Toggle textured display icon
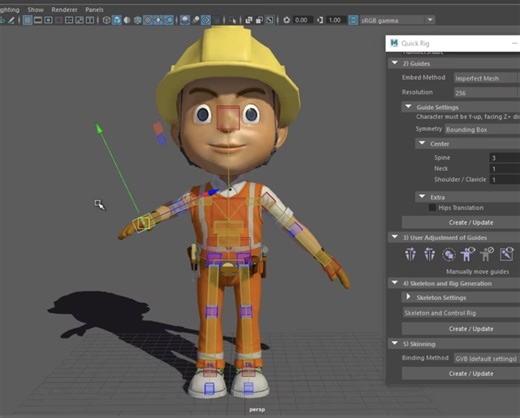This screenshot has width=520, height=418. (x=148, y=20)
